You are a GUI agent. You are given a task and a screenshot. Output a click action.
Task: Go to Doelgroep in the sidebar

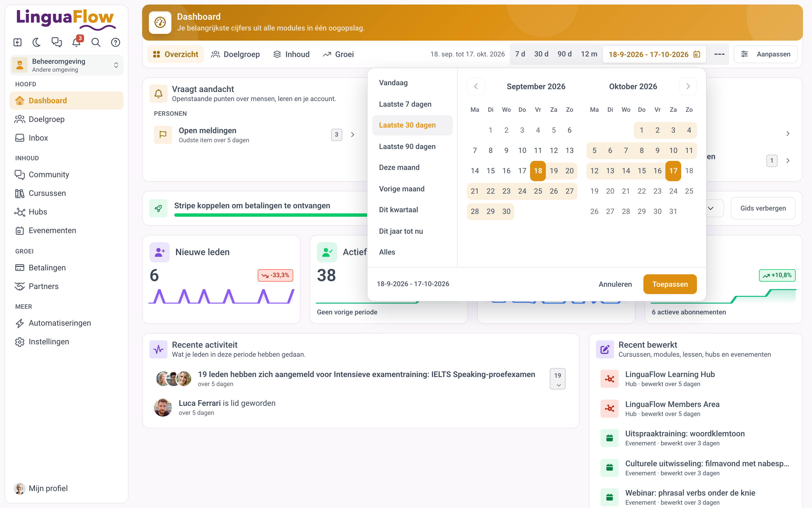[67, 119]
